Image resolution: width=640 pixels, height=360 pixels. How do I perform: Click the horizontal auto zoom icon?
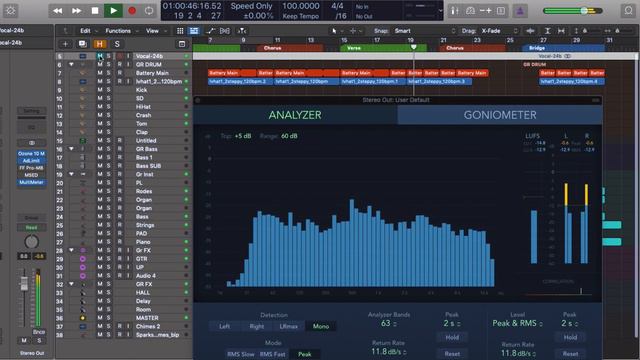pyautogui.click(x=562, y=31)
